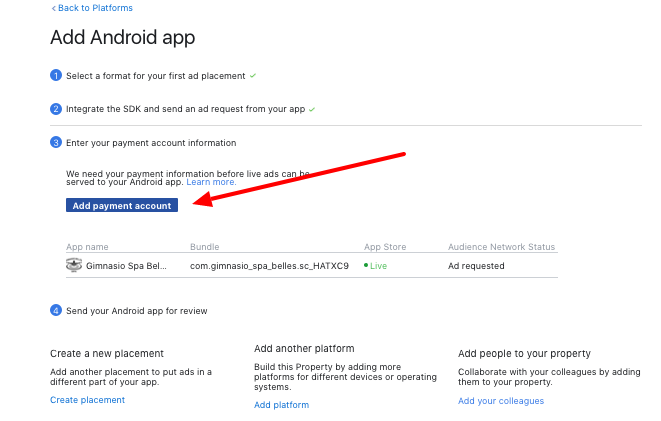Image resolution: width=661 pixels, height=421 pixels.
Task: Click the step 2 number circle icon
Action: click(x=56, y=109)
